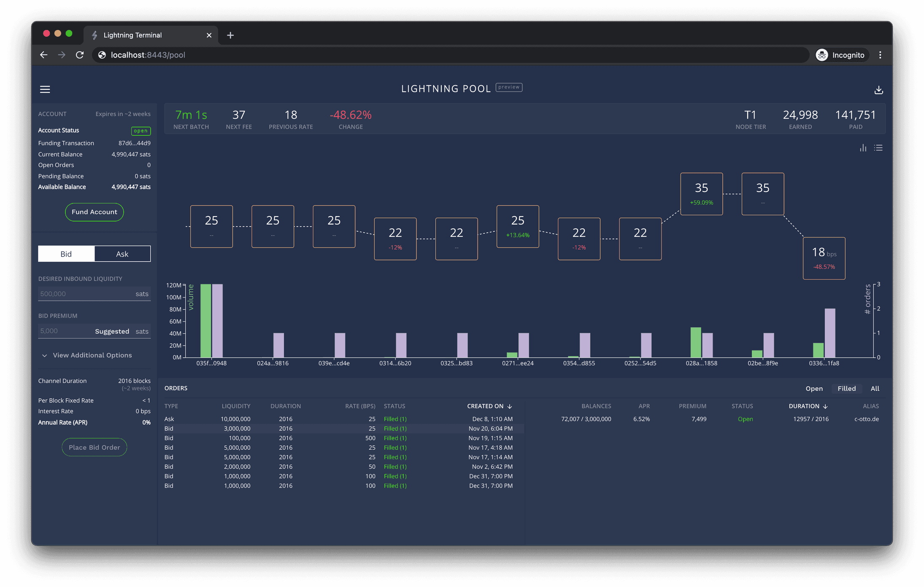Click the download/export icon at top right
Image resolution: width=924 pixels, height=587 pixels.
879,90
